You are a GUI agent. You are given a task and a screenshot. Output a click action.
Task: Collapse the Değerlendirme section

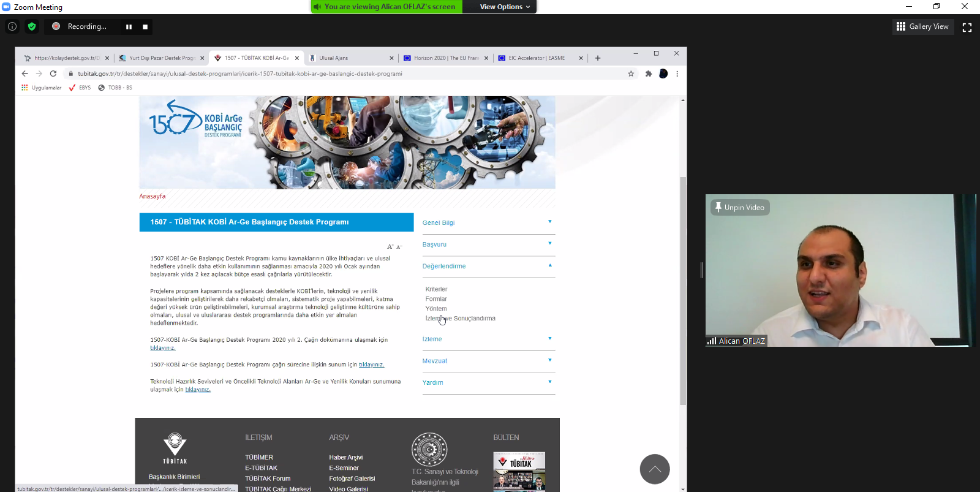click(x=488, y=267)
